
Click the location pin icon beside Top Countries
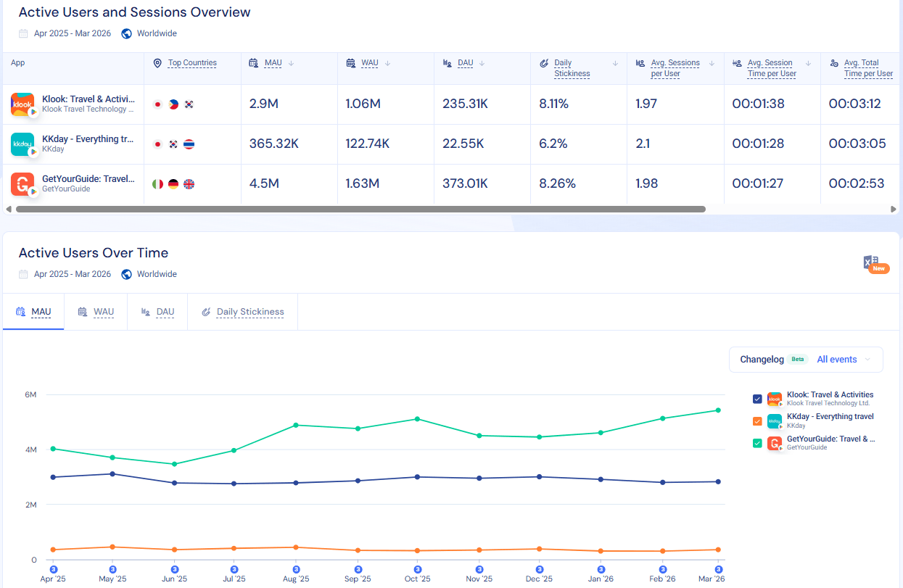point(157,63)
